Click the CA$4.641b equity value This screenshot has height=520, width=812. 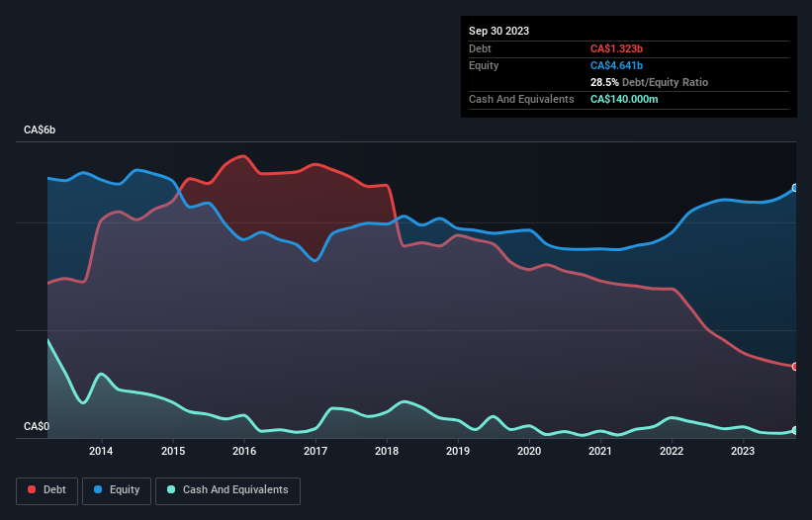pos(616,65)
